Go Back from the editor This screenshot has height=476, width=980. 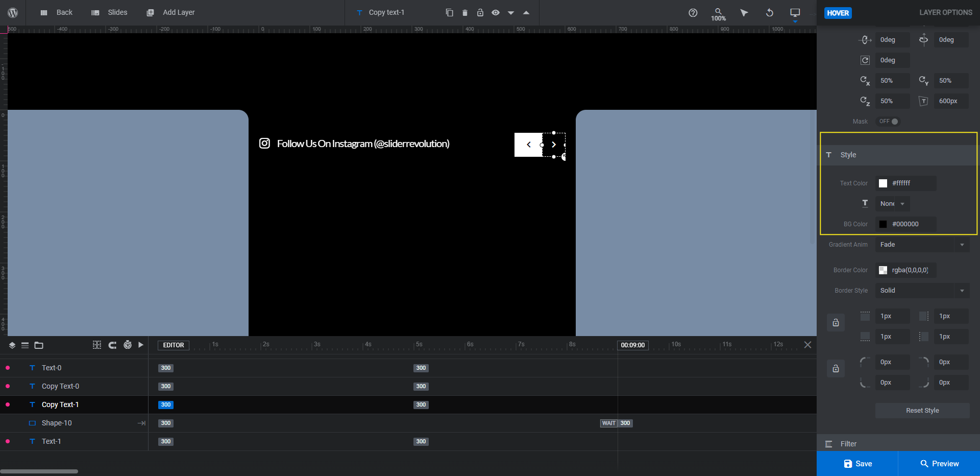tap(56, 12)
